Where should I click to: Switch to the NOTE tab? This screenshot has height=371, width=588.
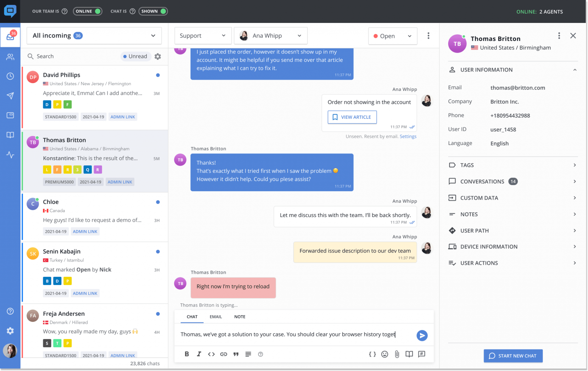tap(239, 316)
